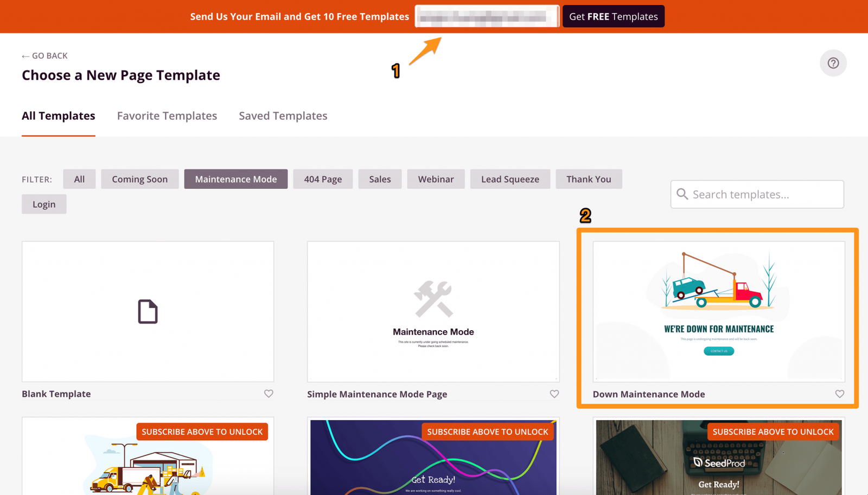This screenshot has height=495, width=868.
Task: Favorite the Blank Template heart icon
Action: 269,394
